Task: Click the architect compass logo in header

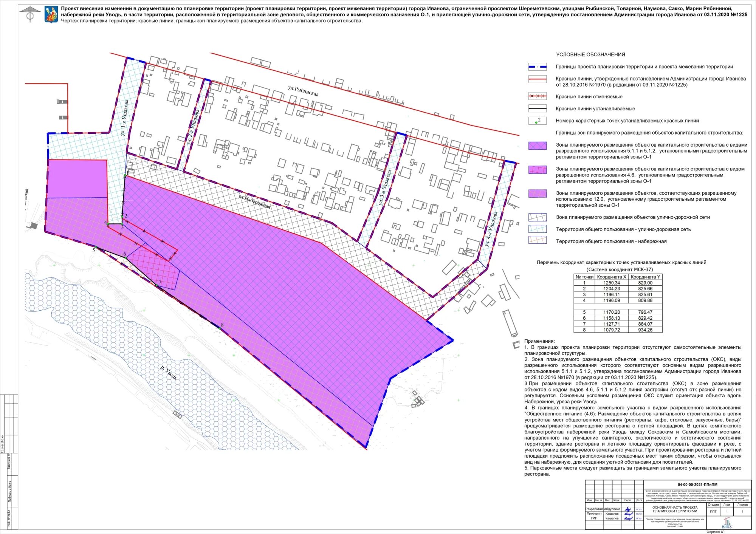Action: [x=30, y=14]
